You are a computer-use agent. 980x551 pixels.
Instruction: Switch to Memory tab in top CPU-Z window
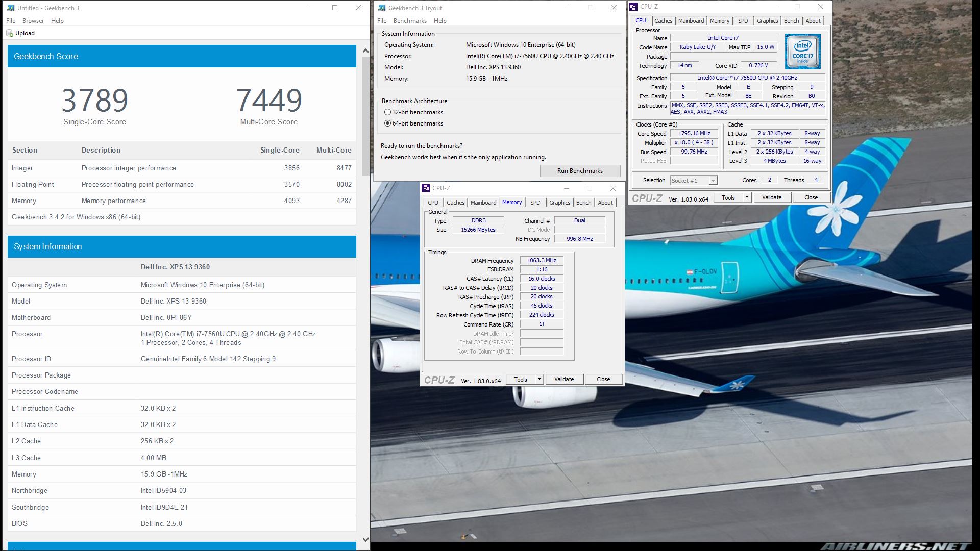coord(719,21)
